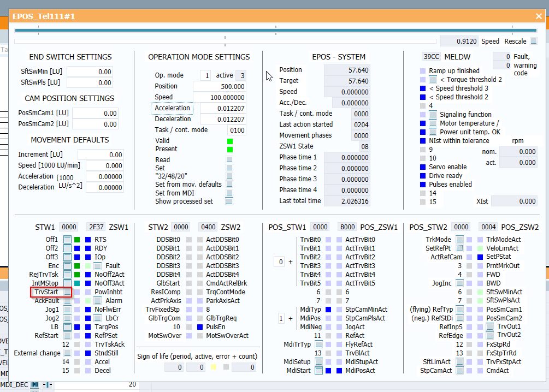The height and width of the screenshot is (392, 549).
Task: Toggle the (neg.) RefStDi button
Action: pyautogui.click(x=460, y=318)
